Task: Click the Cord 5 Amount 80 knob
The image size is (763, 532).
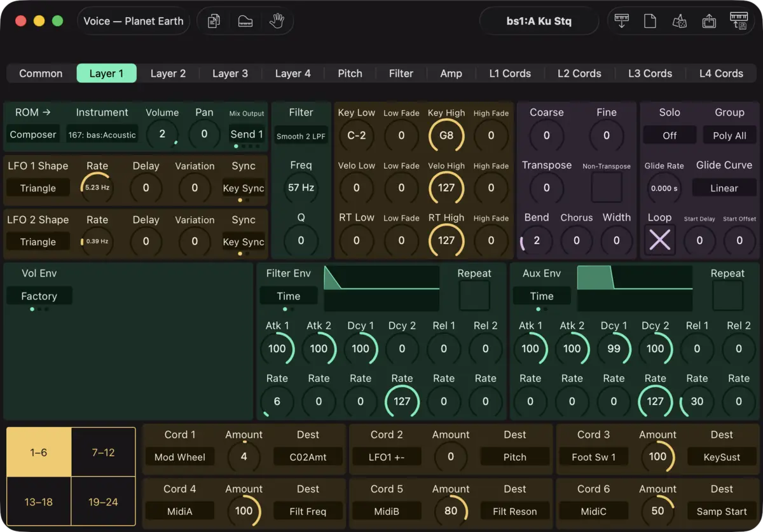Action: pos(451,510)
